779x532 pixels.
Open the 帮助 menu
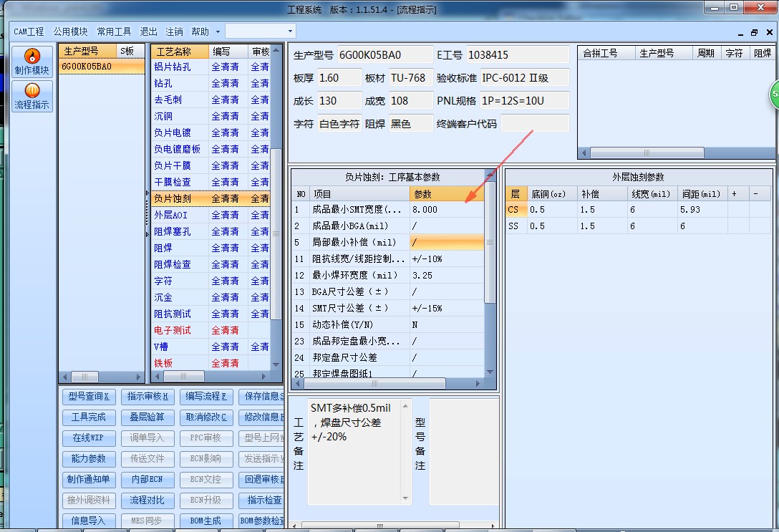[x=200, y=32]
